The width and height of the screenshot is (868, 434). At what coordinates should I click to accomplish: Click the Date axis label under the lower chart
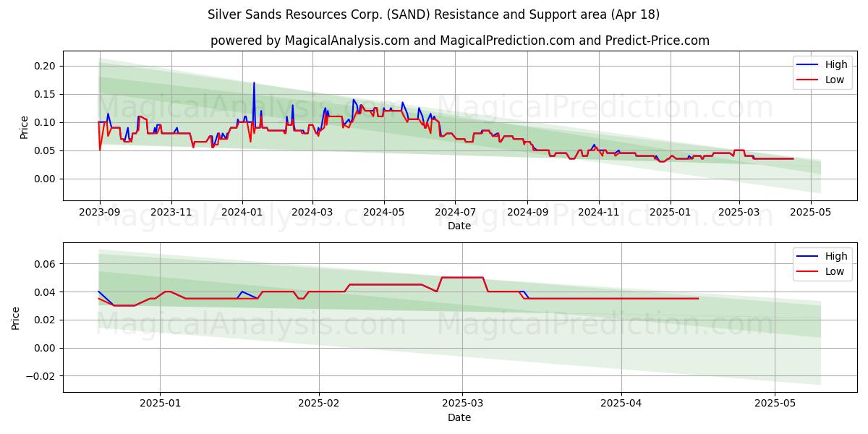[459, 417]
